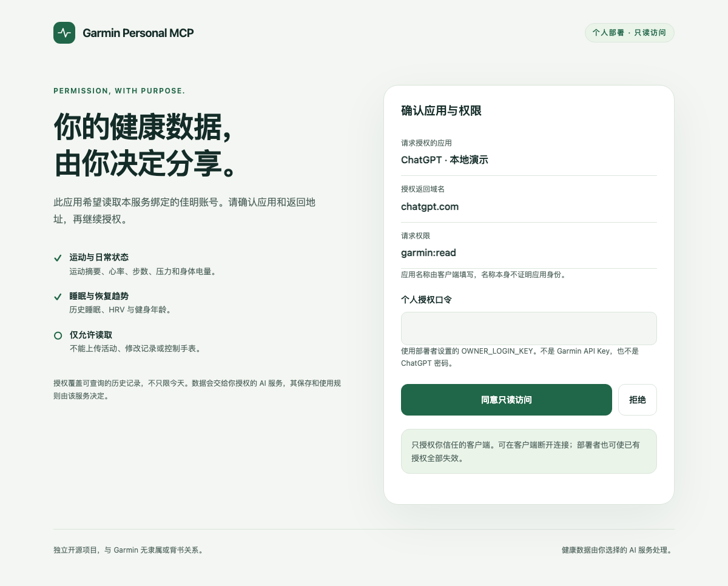Click the checkmark icon beside 睡眠与恢复趋势
The height and width of the screenshot is (586, 728).
click(58, 297)
